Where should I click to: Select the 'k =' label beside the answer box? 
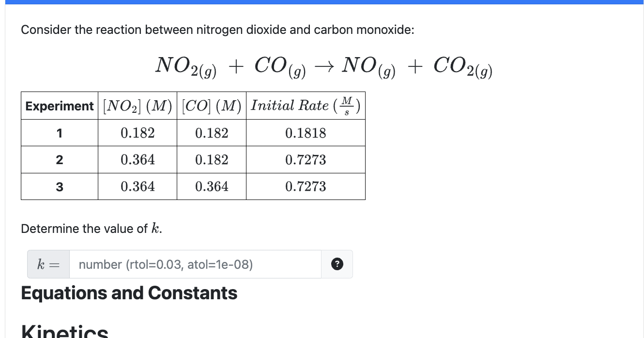(47, 264)
